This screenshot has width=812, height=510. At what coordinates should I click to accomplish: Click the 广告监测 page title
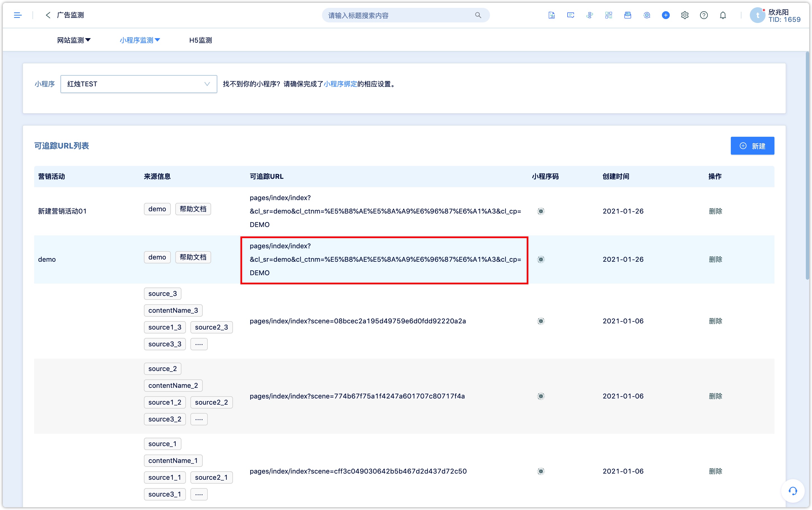point(70,15)
